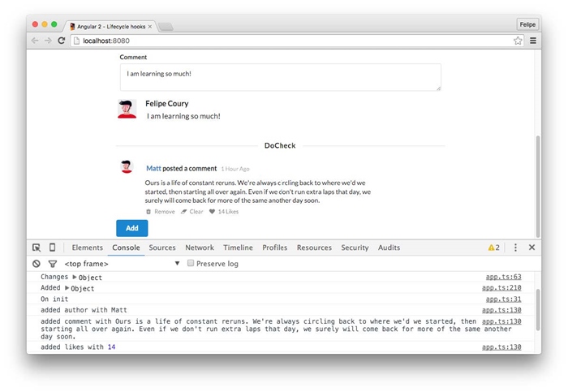Screen dimensions: 568x392
Task: Open the Matt author link
Action: [x=153, y=168]
